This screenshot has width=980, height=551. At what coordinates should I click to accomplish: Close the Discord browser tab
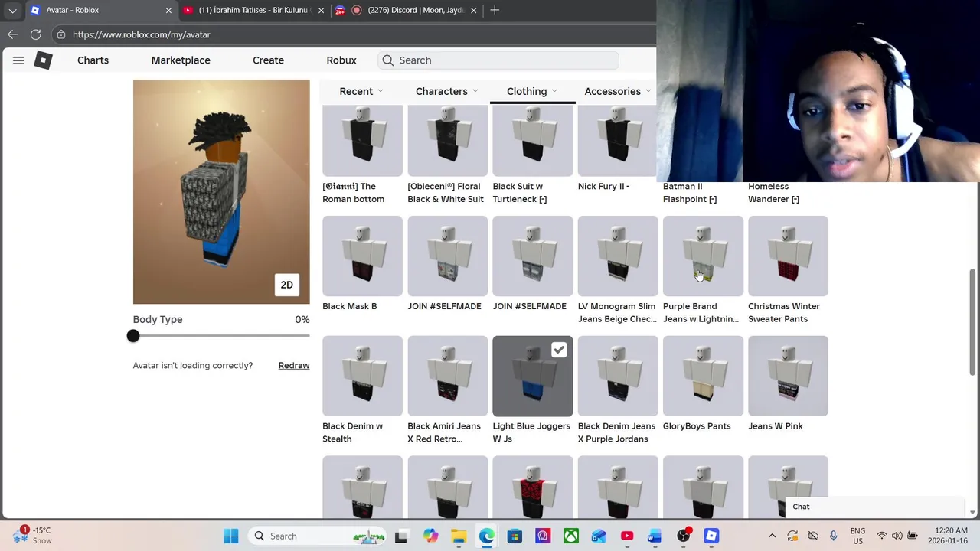coord(473,11)
